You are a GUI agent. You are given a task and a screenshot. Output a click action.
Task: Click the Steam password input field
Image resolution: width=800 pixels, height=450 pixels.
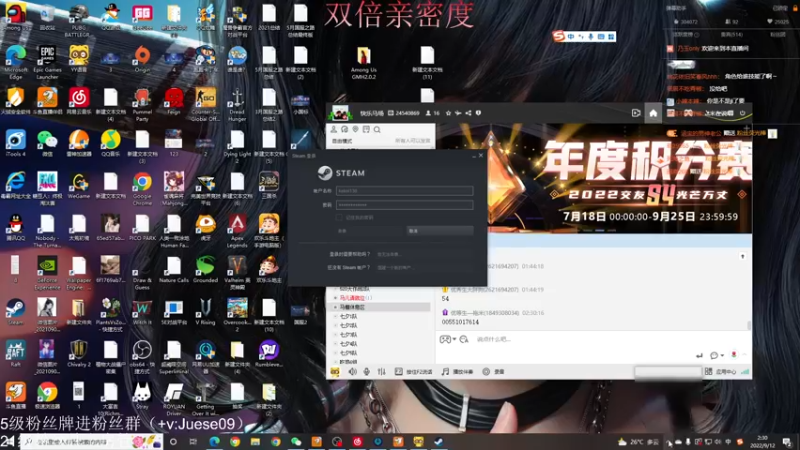[404, 205]
